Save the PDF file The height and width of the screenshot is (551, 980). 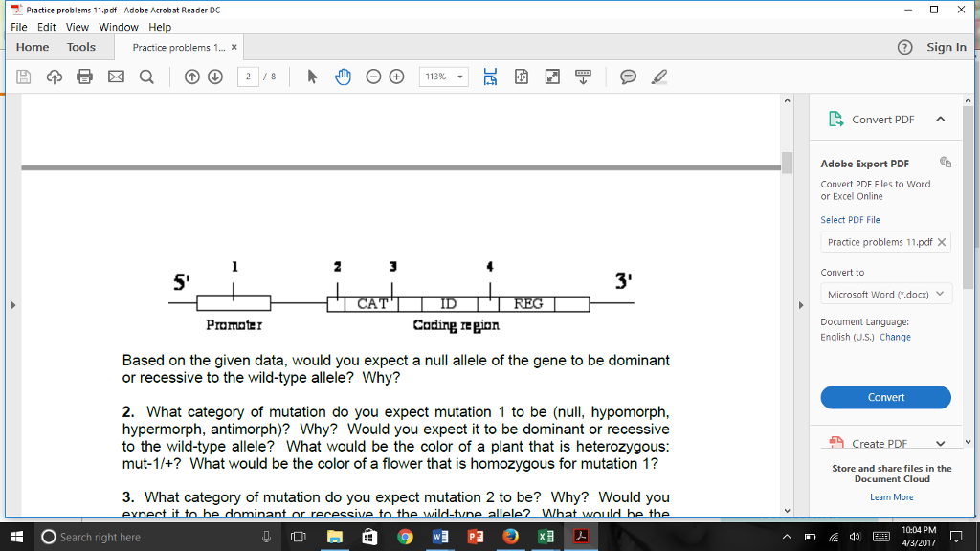pos(23,77)
